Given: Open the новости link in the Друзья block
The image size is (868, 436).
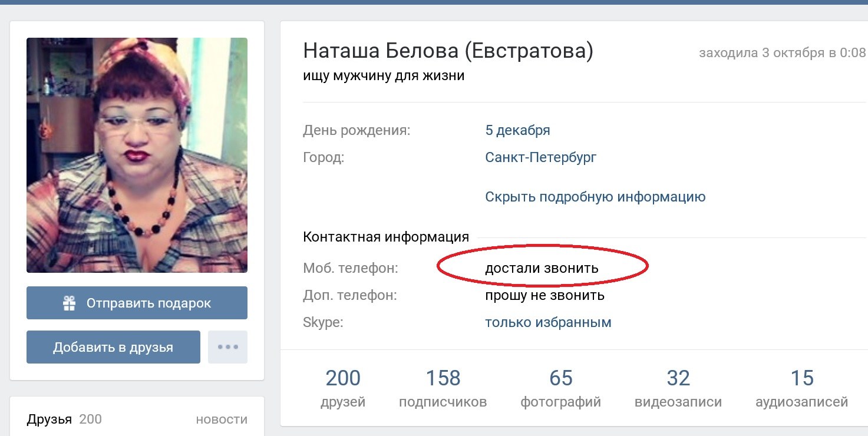Looking at the screenshot, I should 222,420.
